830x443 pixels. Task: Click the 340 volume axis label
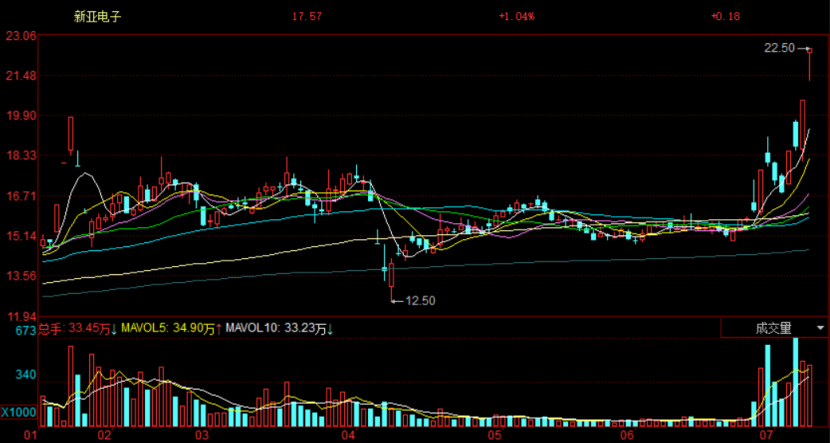click(26, 375)
